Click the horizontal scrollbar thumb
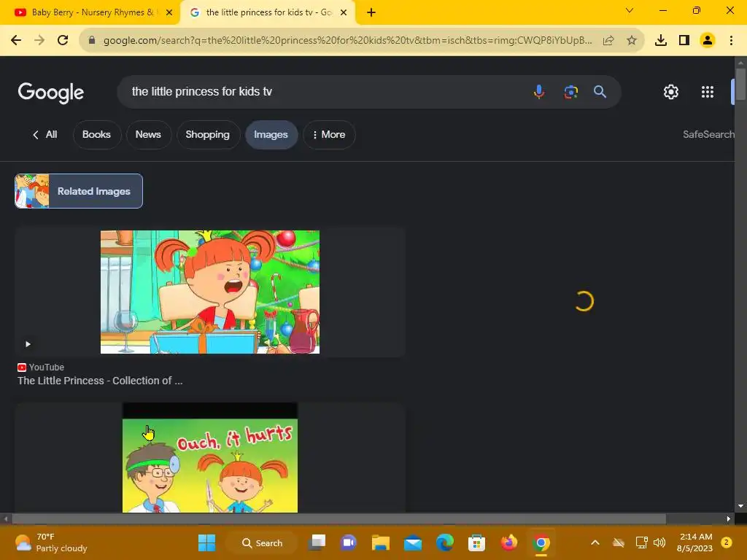 click(x=338, y=518)
